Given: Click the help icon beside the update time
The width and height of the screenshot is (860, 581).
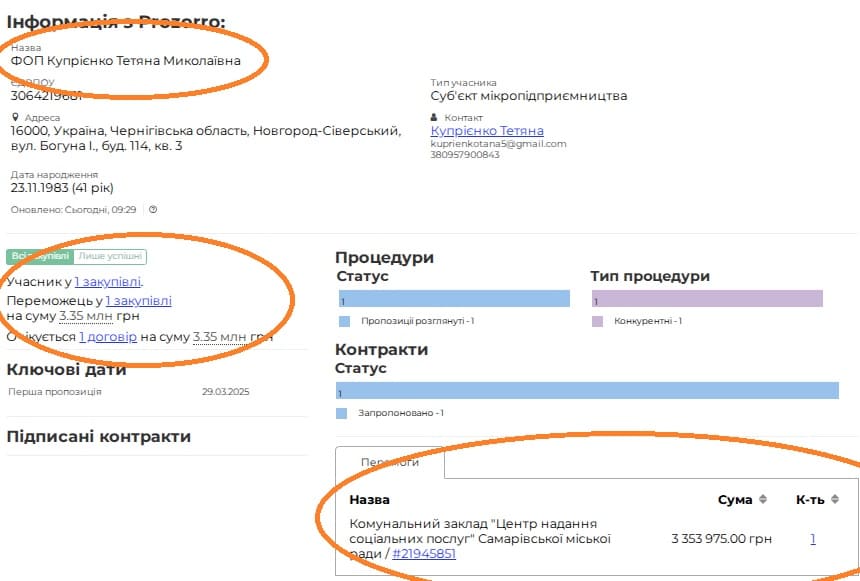Looking at the screenshot, I should click(x=153, y=210).
